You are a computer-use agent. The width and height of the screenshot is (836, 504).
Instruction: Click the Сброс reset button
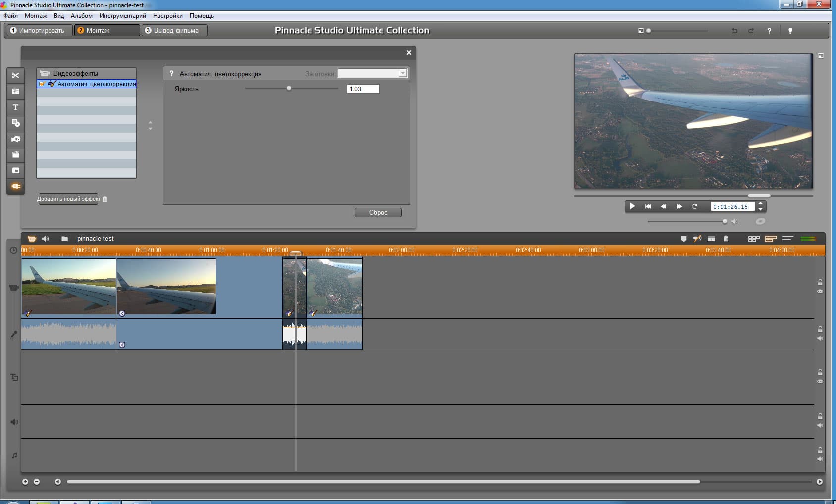tap(378, 213)
